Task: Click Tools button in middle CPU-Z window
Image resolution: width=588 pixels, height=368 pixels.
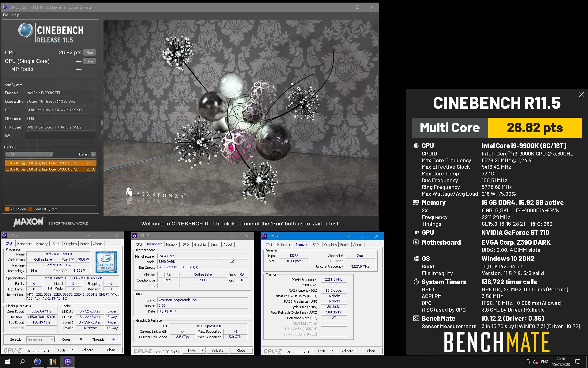Action: [x=191, y=351]
